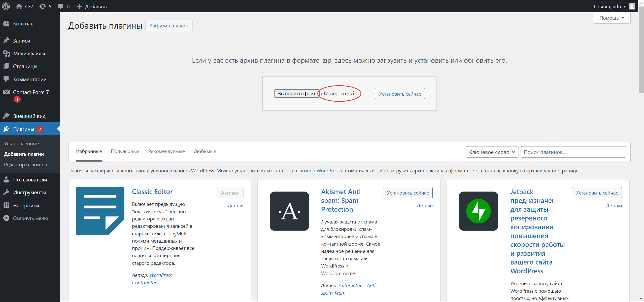Open Contact Form 7 from the sidebar
The image size is (644, 302).
click(31, 92)
